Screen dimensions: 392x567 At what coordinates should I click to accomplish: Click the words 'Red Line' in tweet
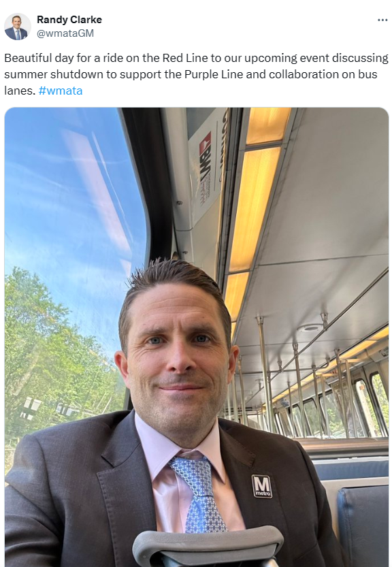pos(185,58)
